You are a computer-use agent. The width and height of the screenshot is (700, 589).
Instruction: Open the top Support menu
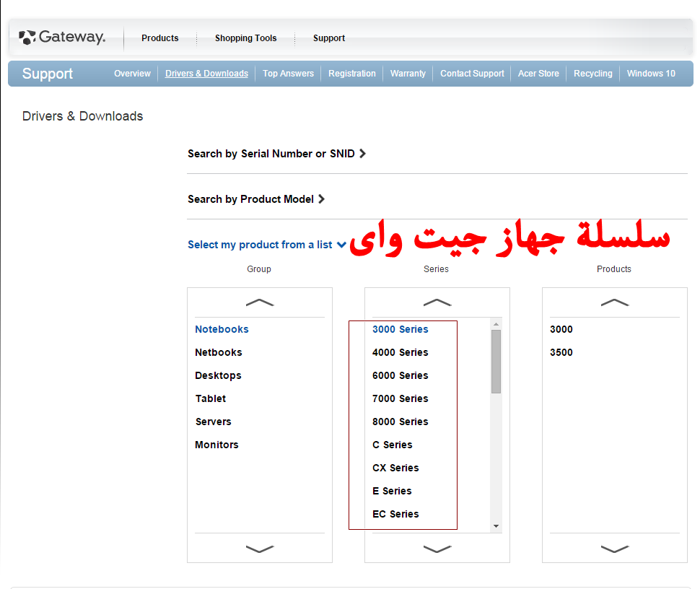(x=329, y=38)
